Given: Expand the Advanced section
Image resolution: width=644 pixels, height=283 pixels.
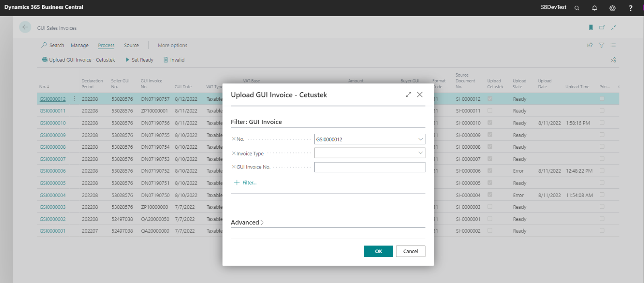Looking at the screenshot, I should 247,222.
